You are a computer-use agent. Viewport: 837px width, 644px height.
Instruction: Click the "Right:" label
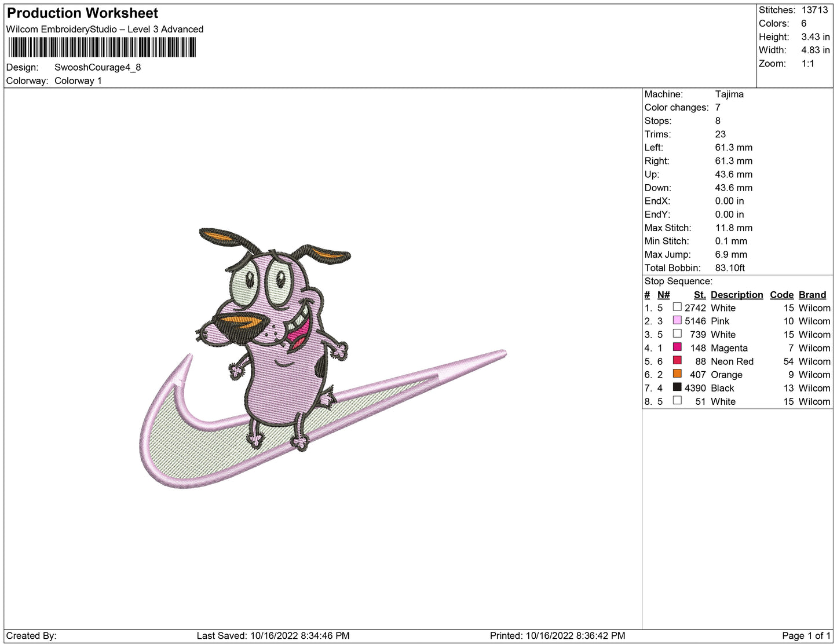tap(657, 160)
